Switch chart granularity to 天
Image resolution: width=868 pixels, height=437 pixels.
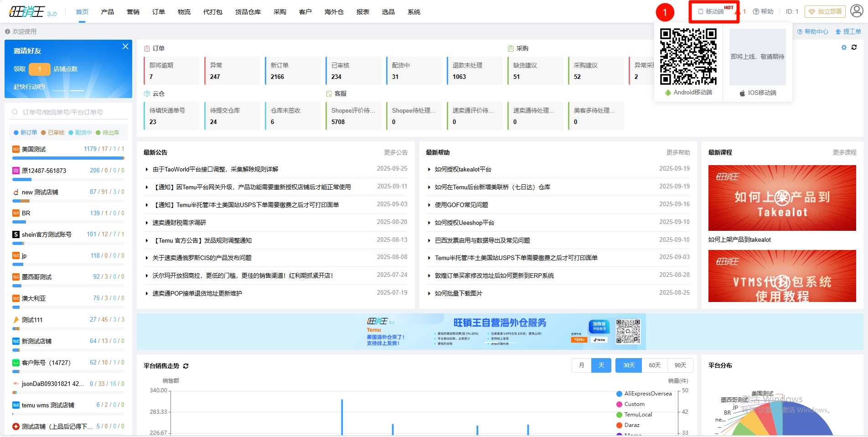coord(601,365)
